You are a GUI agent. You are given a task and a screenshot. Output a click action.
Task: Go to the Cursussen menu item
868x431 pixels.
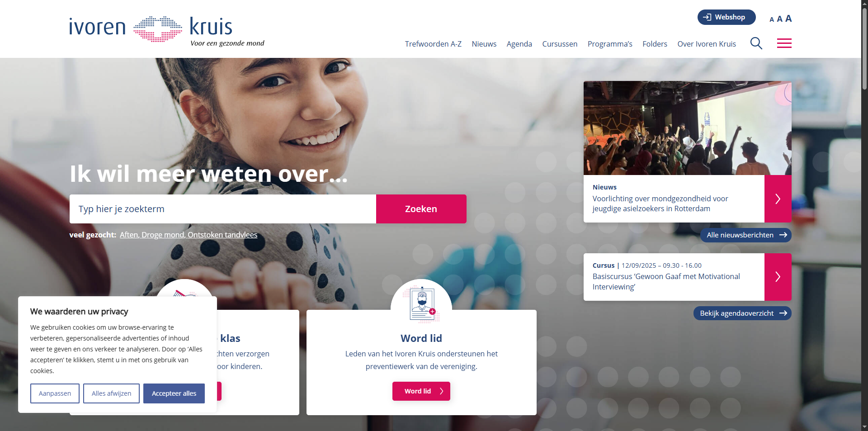click(x=560, y=44)
